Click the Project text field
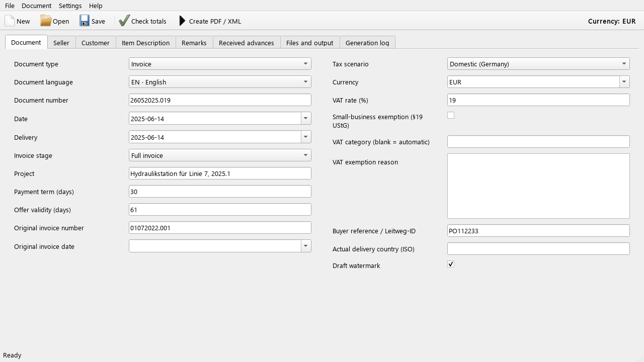 pos(220,173)
